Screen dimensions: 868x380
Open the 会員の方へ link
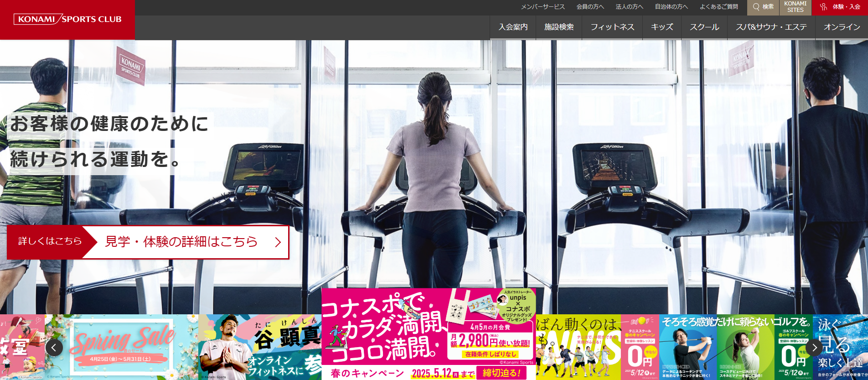590,7
